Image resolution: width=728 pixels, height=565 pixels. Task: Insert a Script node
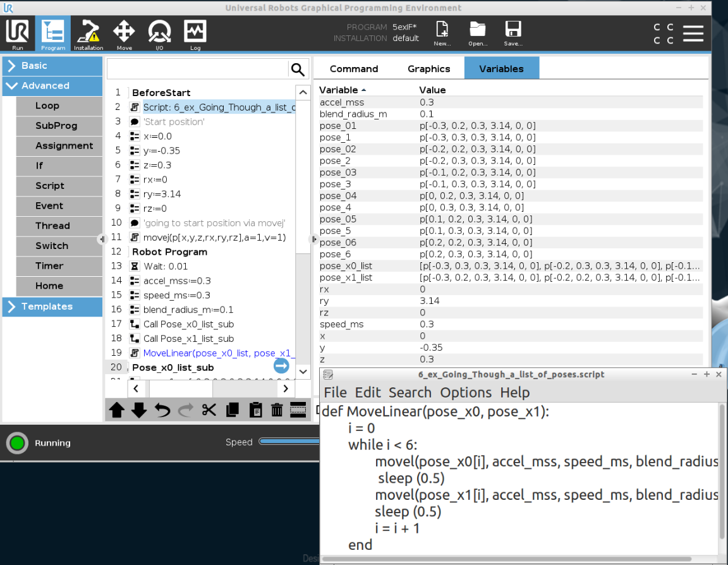coord(59,186)
